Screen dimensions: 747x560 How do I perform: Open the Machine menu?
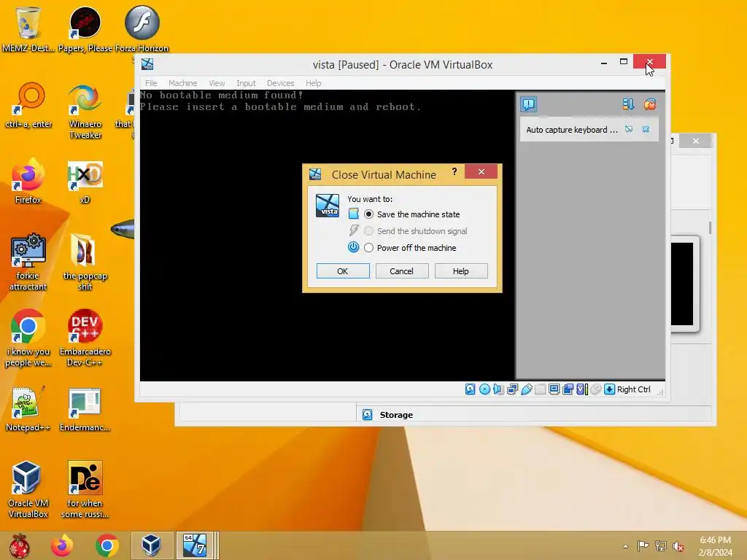pyautogui.click(x=182, y=83)
